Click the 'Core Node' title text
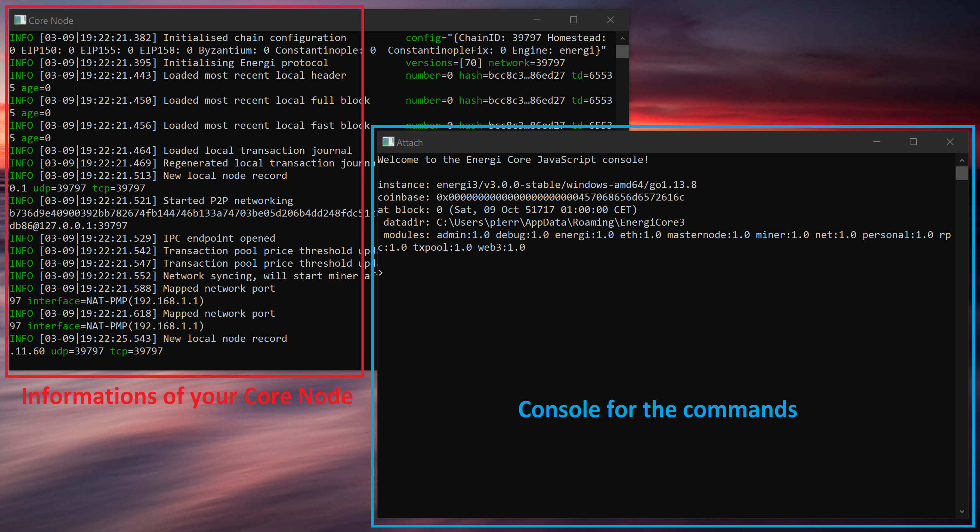 pyautogui.click(x=51, y=21)
